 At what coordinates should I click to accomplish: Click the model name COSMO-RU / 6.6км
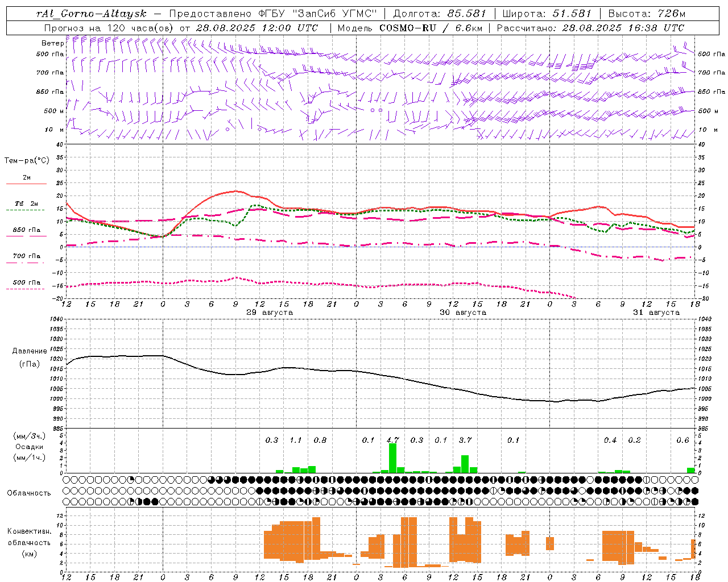[x=431, y=28]
